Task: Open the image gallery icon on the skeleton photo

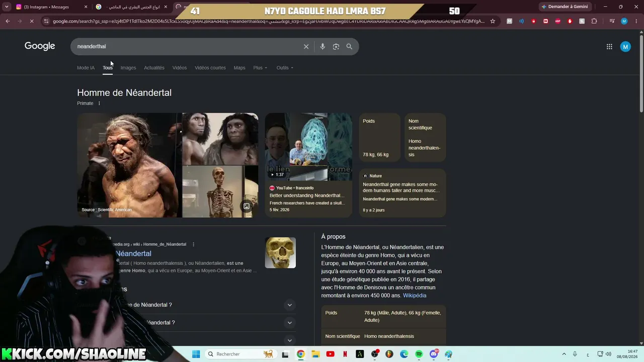Action: 247,206
